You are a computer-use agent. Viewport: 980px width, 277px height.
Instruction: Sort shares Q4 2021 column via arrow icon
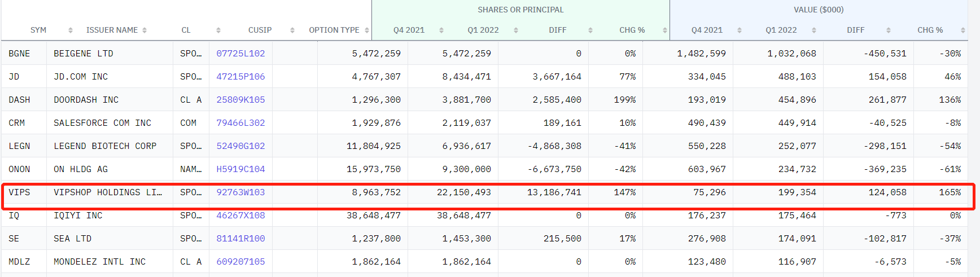[x=441, y=30]
